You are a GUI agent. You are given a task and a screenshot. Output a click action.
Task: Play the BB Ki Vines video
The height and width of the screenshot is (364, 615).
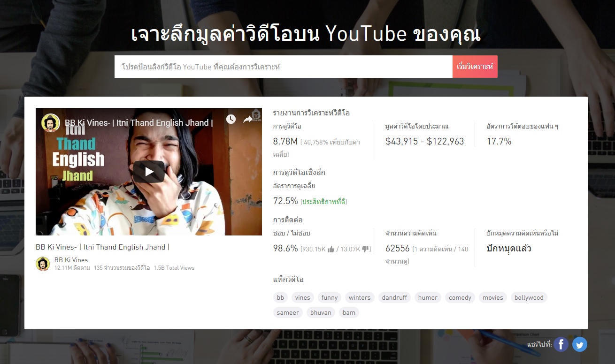[x=149, y=172]
